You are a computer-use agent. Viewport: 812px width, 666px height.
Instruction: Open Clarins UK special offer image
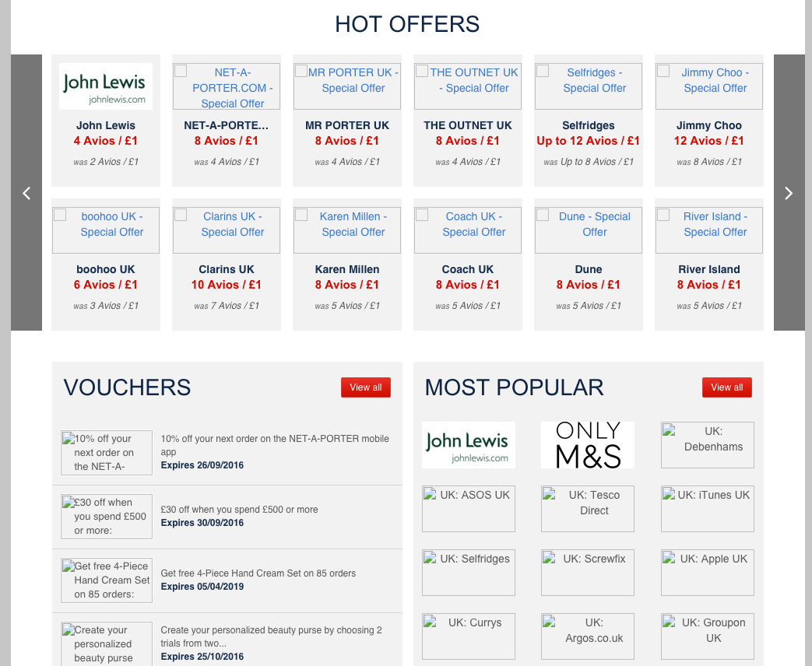[227, 230]
